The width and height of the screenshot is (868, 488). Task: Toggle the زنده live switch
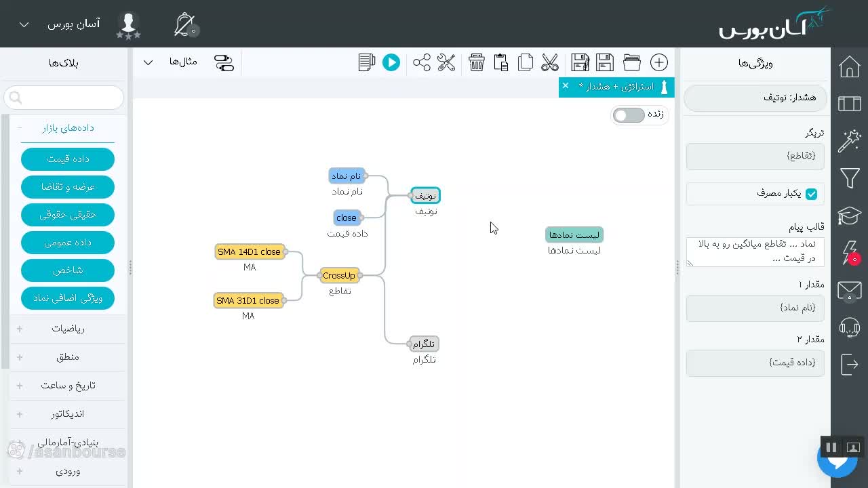click(x=629, y=115)
